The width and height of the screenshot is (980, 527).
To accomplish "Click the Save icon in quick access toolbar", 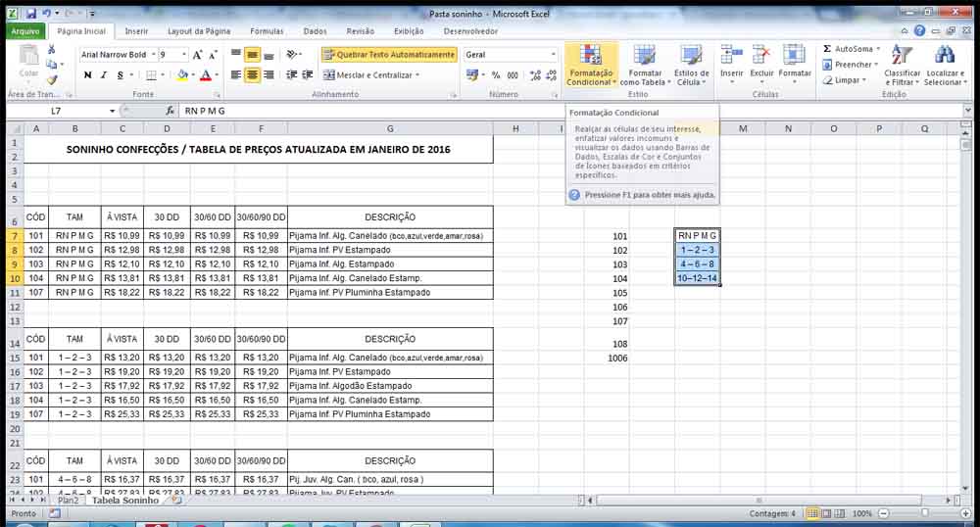I will click(30, 13).
